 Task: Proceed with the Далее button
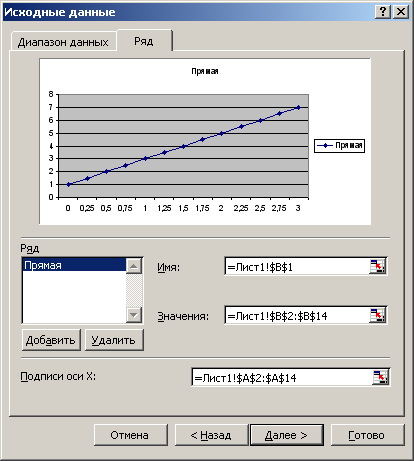[x=287, y=435]
